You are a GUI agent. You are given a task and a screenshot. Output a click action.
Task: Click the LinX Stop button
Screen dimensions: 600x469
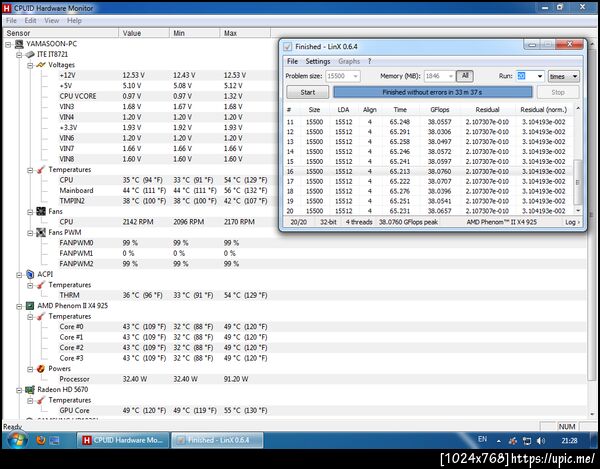coord(558,92)
